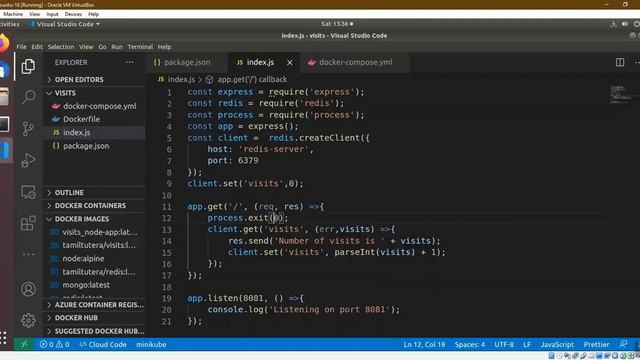Click minikube in status bar
Screen dimensions: 640x360
(151, 344)
